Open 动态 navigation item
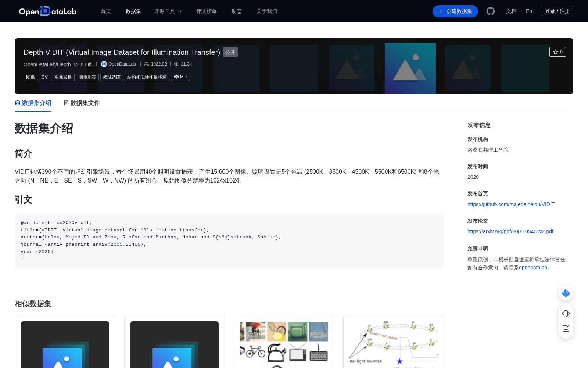The image size is (588, 368). (237, 11)
